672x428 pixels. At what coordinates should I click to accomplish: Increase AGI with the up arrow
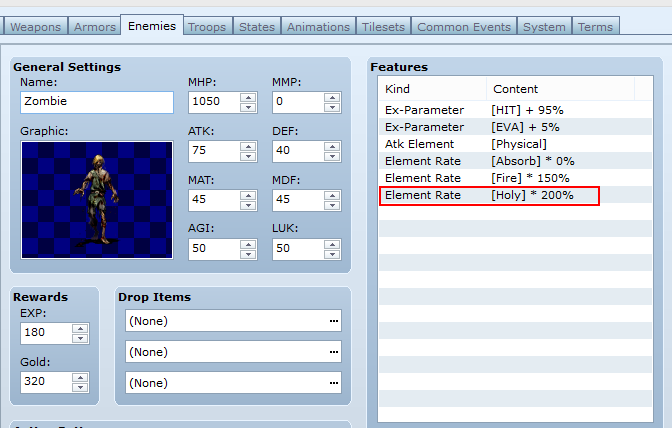248,244
